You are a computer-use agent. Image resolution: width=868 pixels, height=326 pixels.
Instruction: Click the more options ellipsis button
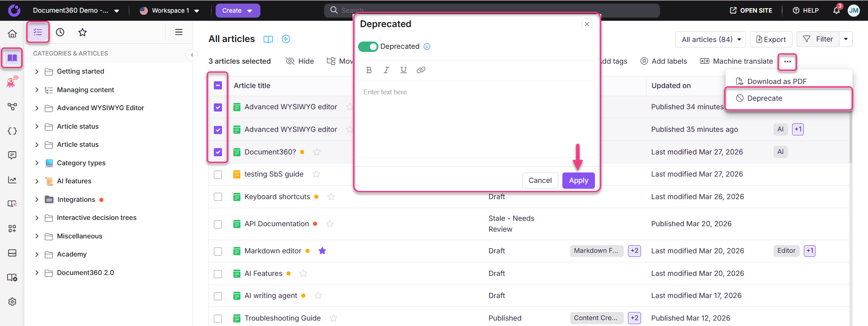pyautogui.click(x=788, y=61)
